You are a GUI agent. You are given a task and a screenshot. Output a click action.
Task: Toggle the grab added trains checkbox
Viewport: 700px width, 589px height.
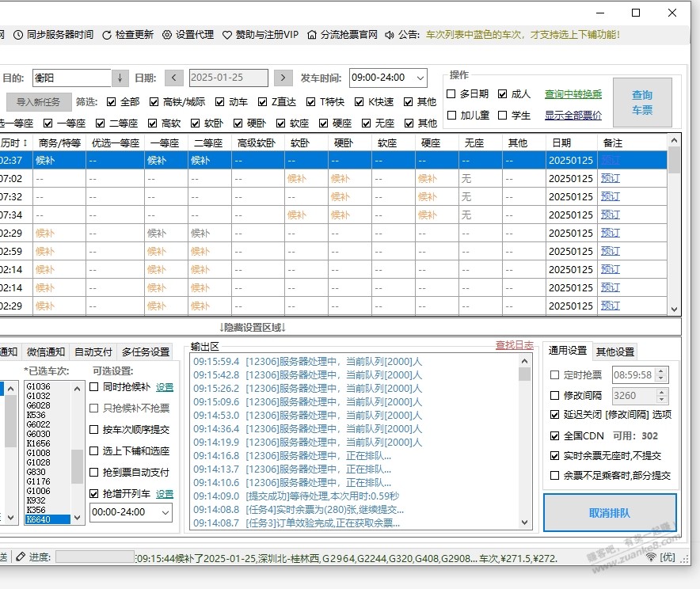click(93, 493)
